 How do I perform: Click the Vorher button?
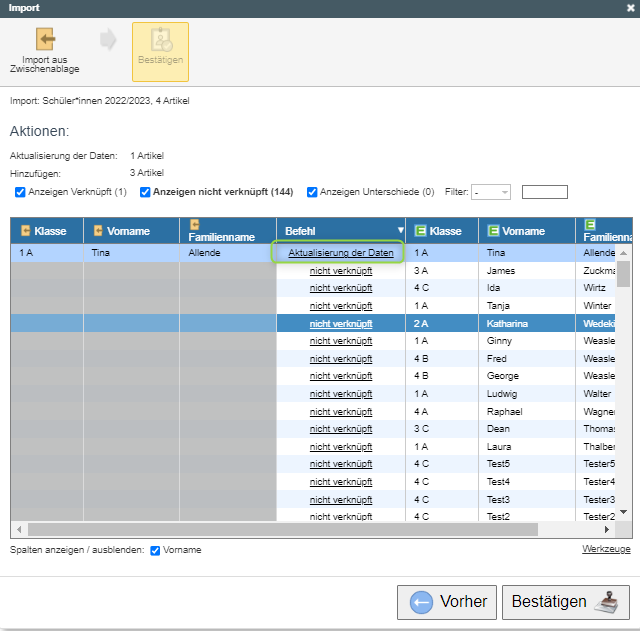tap(447, 602)
